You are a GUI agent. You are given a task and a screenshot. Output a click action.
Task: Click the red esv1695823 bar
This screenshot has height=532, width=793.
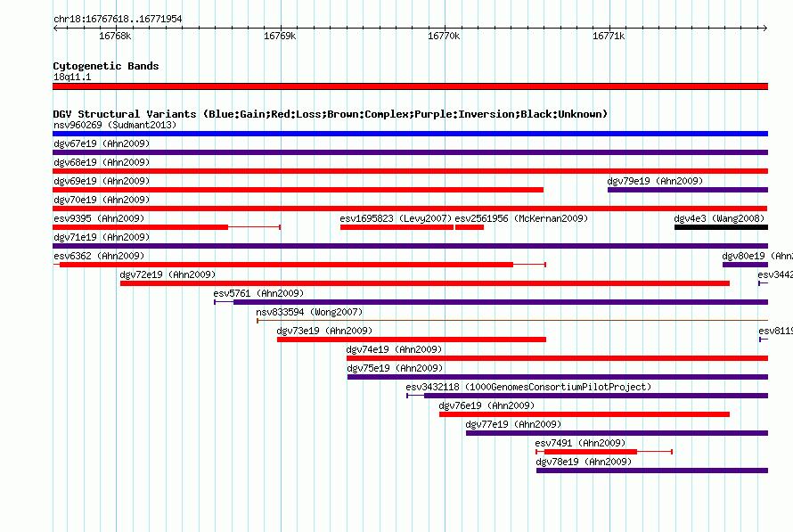click(397, 227)
